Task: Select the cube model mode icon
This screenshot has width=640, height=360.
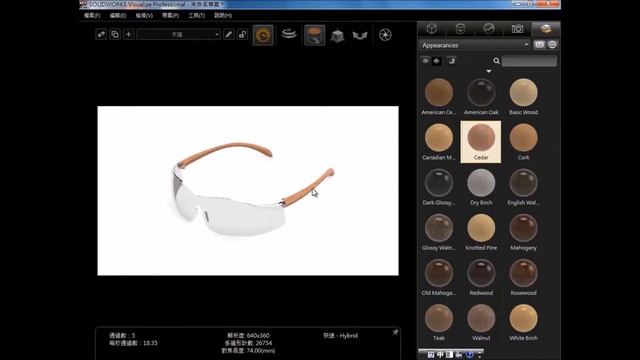Action: click(x=337, y=36)
